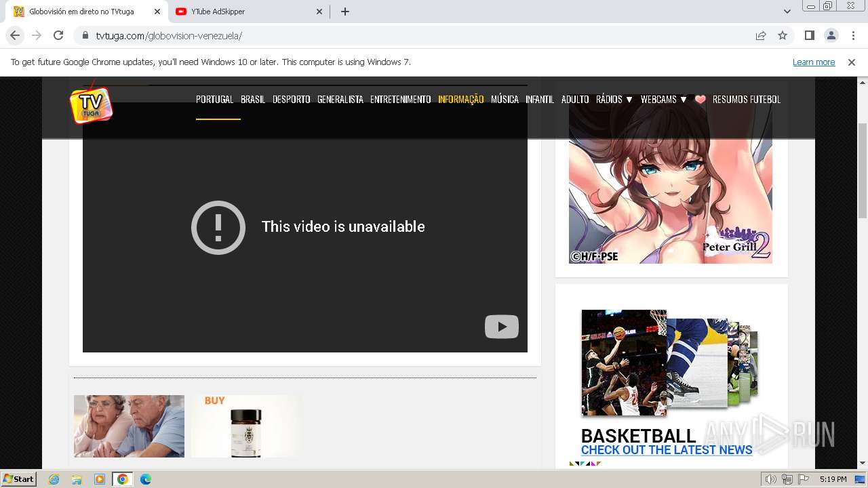This screenshot has width=868, height=488.
Task: View site security information lock
Action: [85, 36]
